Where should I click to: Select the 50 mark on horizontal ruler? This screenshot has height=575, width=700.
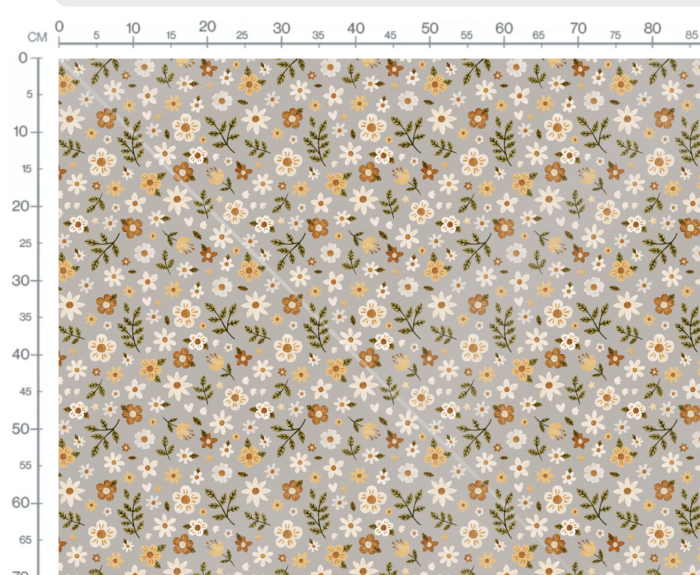tap(430, 29)
